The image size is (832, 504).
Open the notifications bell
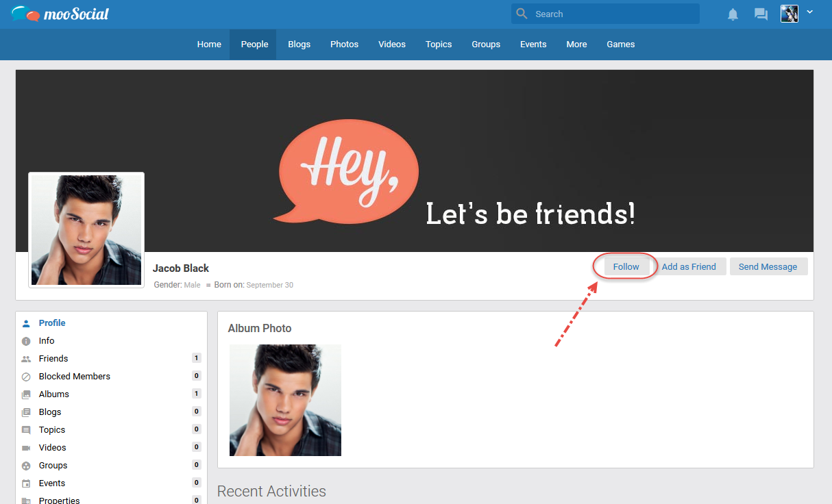click(733, 14)
